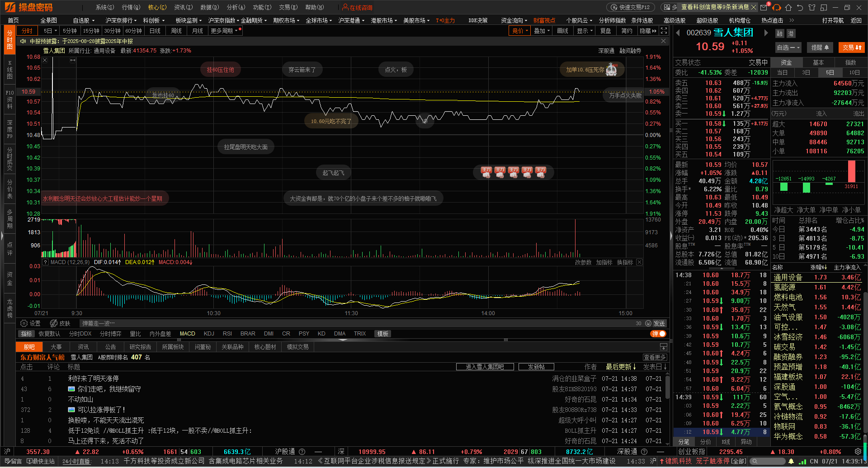Screen dimensions: 868x468
Task: Click the panel popout icon above 查看更多
Action: (663, 347)
